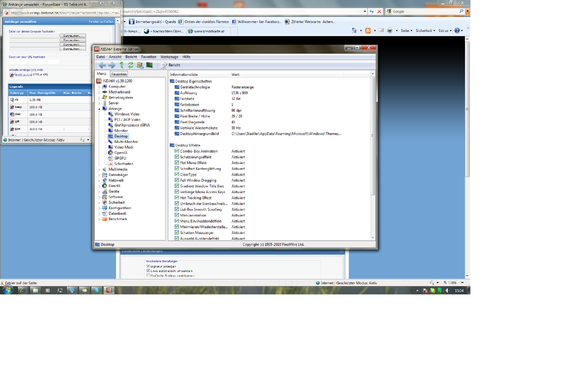
Task: Uncheck Combo-Box Animation effect
Action: click(x=177, y=151)
